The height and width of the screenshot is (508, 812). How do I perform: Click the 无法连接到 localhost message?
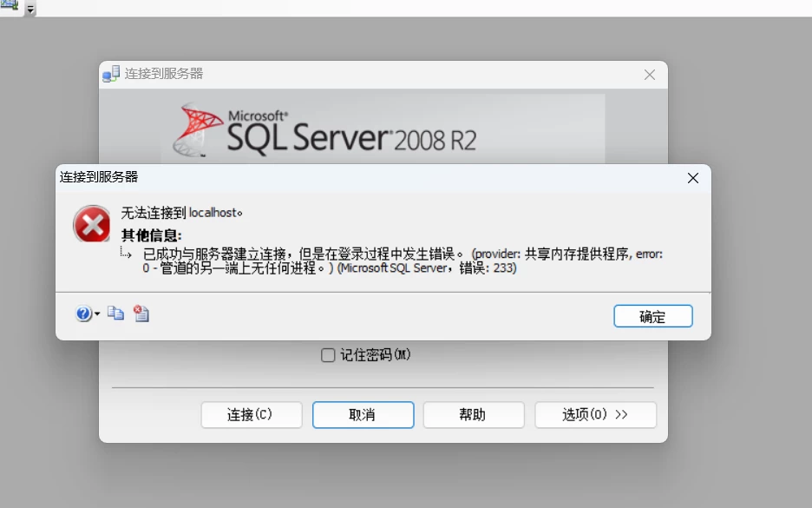click(x=181, y=213)
